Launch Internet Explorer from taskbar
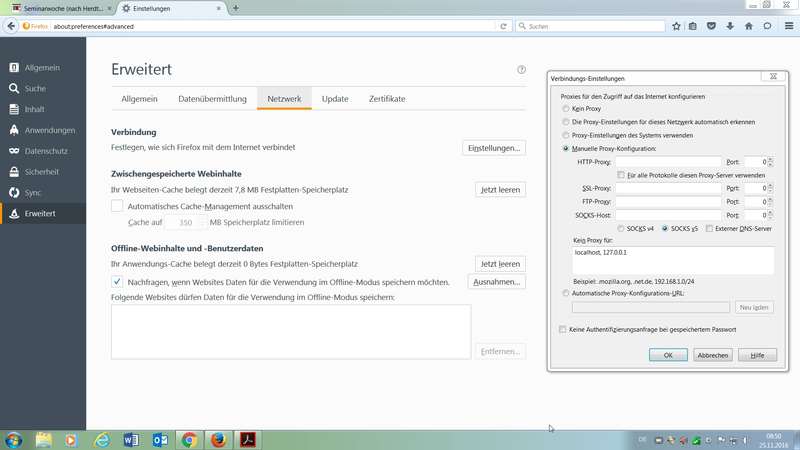Screen dimensions: 800x450 102,440
